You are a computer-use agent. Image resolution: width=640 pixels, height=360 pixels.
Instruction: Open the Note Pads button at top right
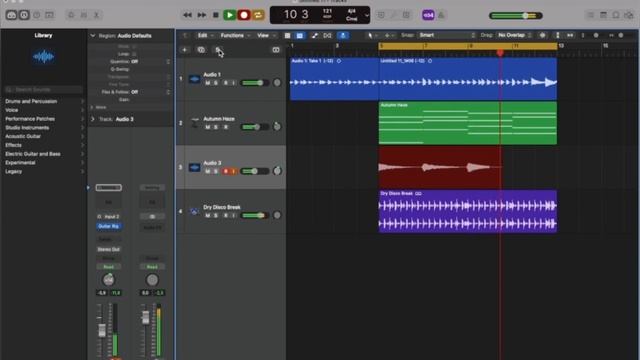pyautogui.click(x=603, y=15)
